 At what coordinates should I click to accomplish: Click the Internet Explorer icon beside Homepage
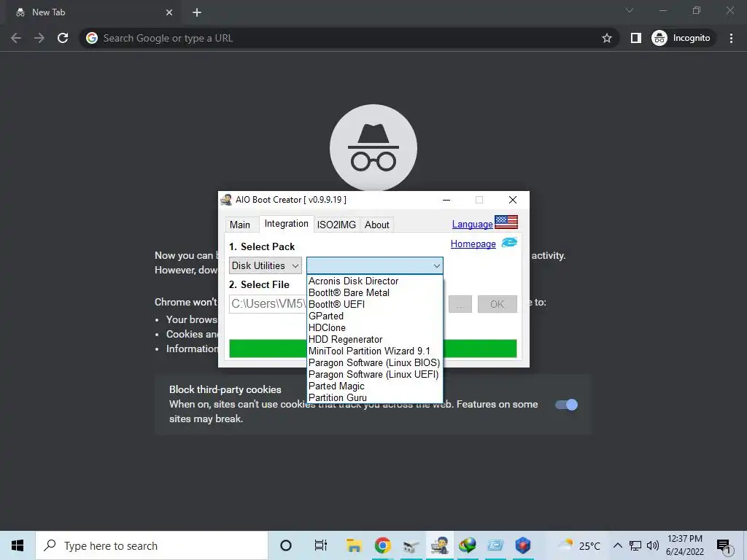click(509, 243)
